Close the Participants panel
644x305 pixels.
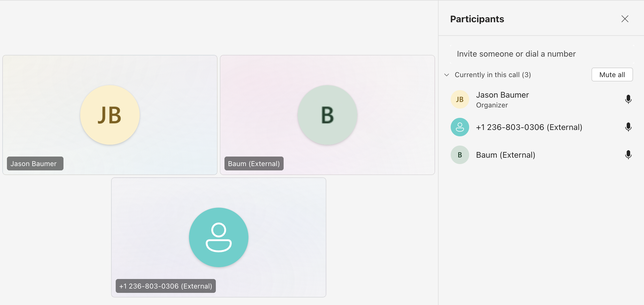[625, 19]
